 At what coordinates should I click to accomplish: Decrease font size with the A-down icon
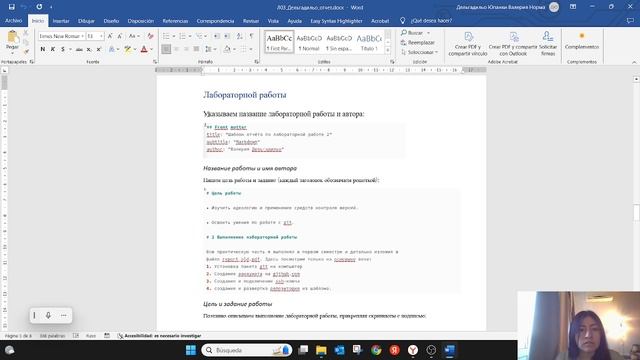[x=120, y=36]
